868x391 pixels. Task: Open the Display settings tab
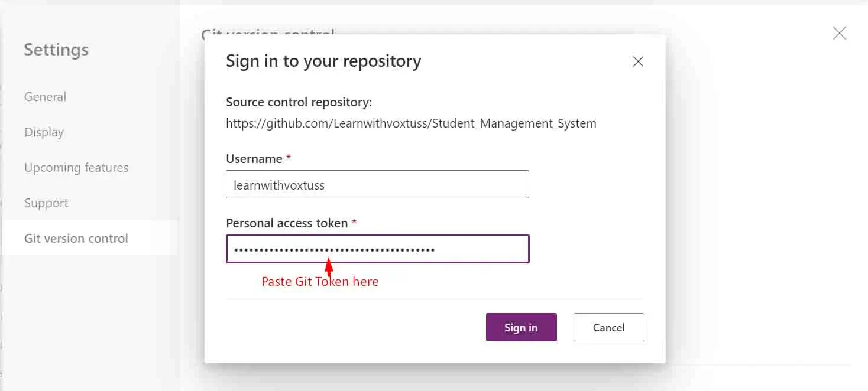click(x=44, y=132)
